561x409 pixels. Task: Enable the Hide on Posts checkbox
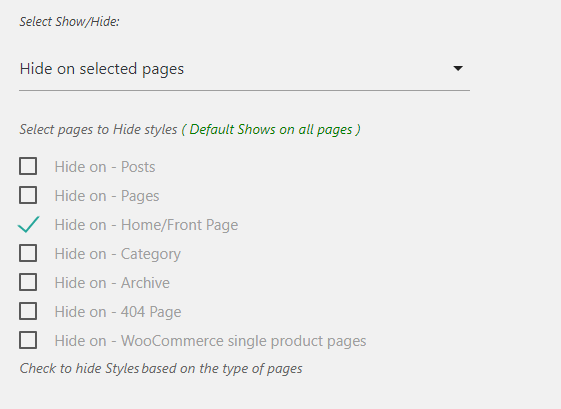(x=28, y=166)
